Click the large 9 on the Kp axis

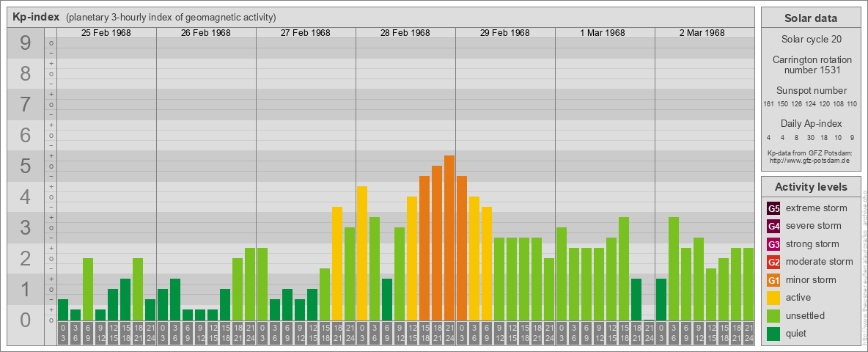[x=26, y=43]
